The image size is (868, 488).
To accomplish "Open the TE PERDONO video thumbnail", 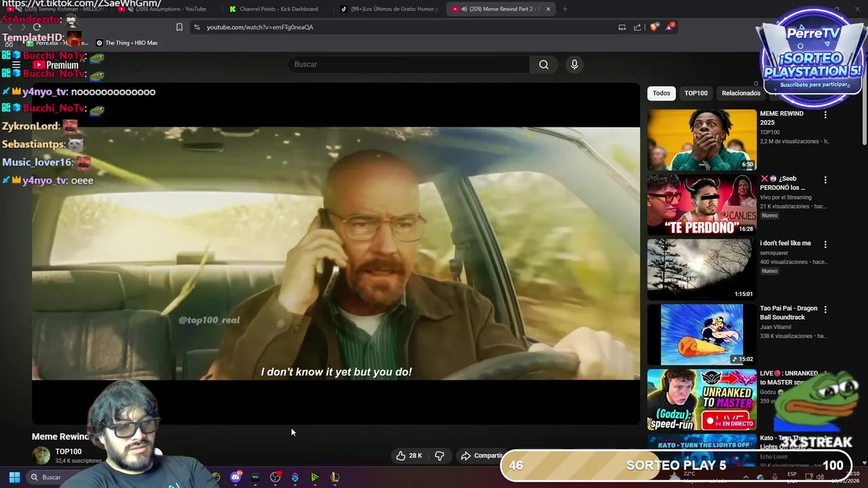I will 701,205.
